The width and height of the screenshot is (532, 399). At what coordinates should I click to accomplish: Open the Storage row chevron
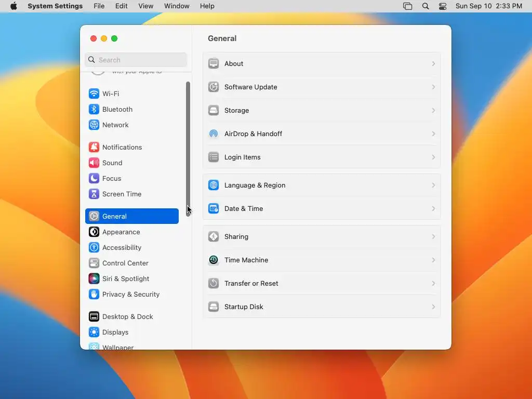433,110
